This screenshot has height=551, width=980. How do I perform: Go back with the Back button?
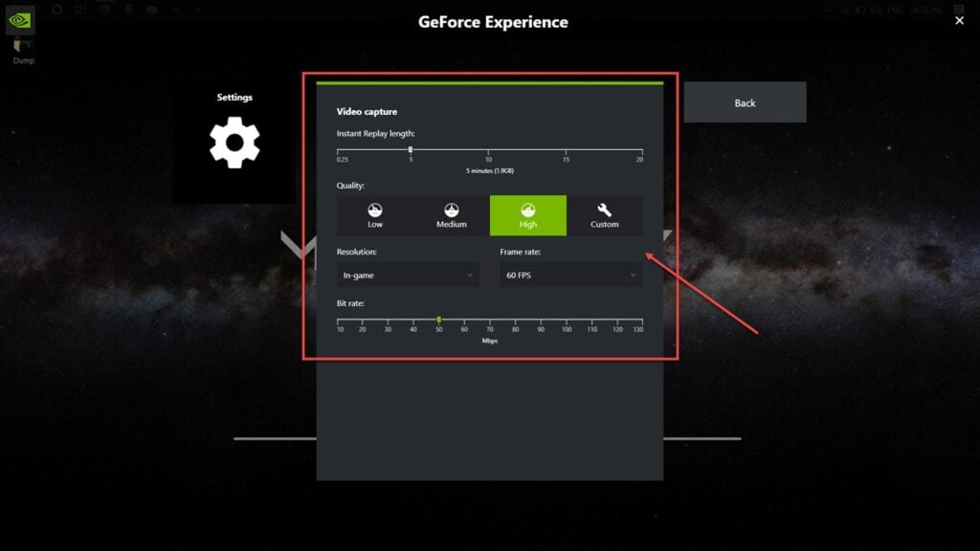coord(745,102)
